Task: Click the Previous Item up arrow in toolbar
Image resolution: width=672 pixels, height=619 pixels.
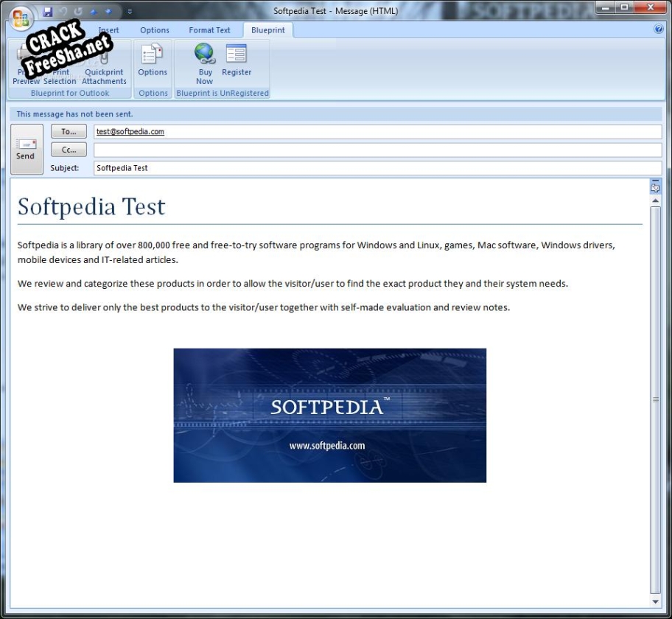Action: 94,12
